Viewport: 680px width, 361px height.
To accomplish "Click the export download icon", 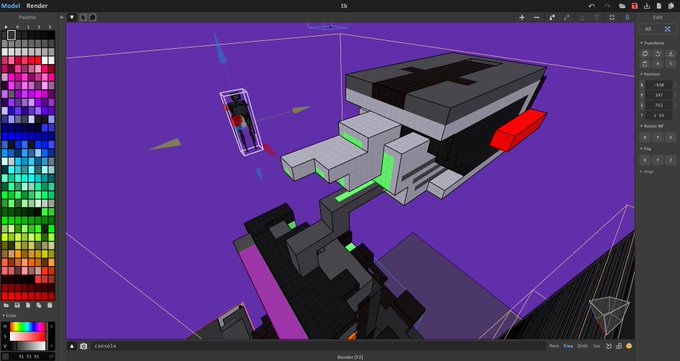I will (647, 6).
